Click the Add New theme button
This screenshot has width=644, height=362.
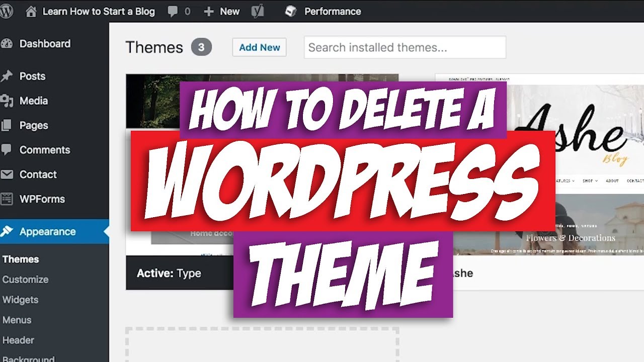260,47
